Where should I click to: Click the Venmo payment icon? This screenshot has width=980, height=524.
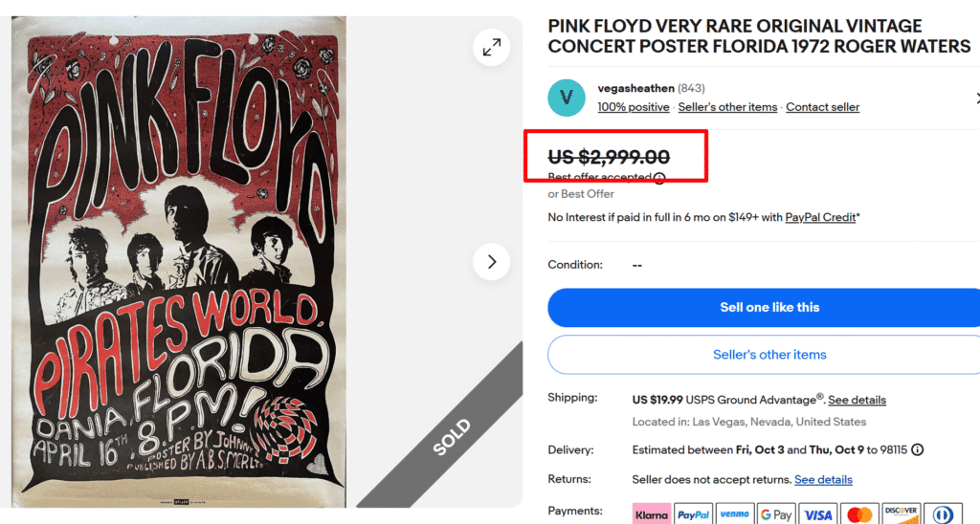point(734,514)
